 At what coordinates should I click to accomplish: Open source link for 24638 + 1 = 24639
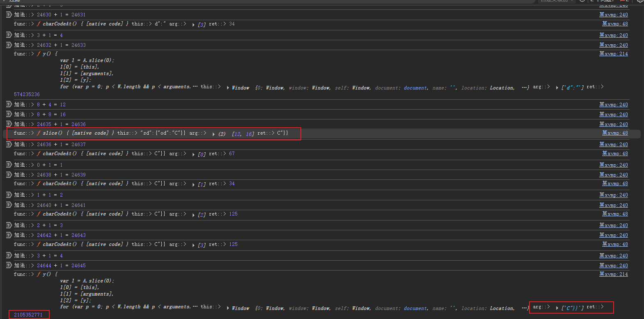click(613, 175)
